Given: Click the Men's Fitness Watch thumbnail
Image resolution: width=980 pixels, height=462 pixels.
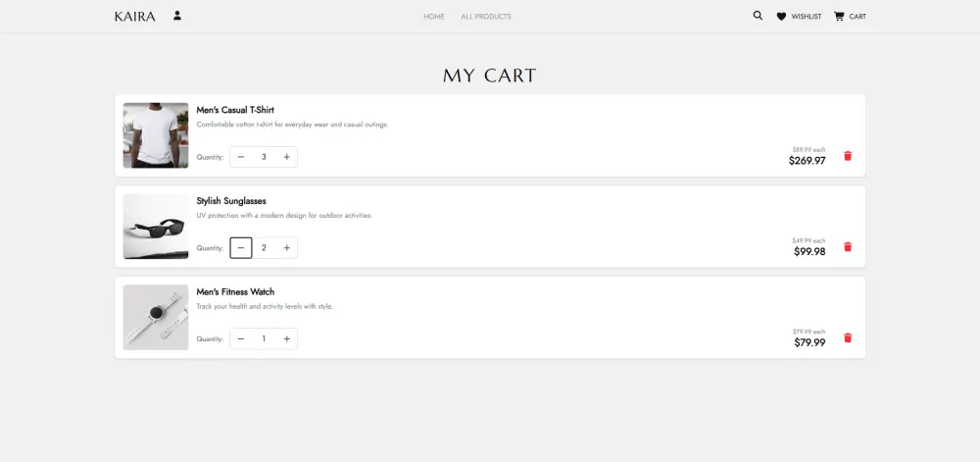Looking at the screenshot, I should pyautogui.click(x=156, y=318).
